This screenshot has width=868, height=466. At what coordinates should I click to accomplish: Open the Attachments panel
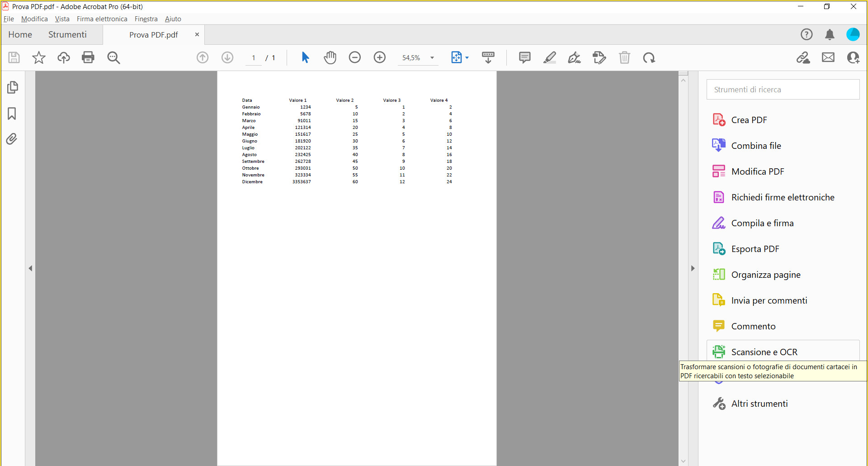[x=12, y=139]
